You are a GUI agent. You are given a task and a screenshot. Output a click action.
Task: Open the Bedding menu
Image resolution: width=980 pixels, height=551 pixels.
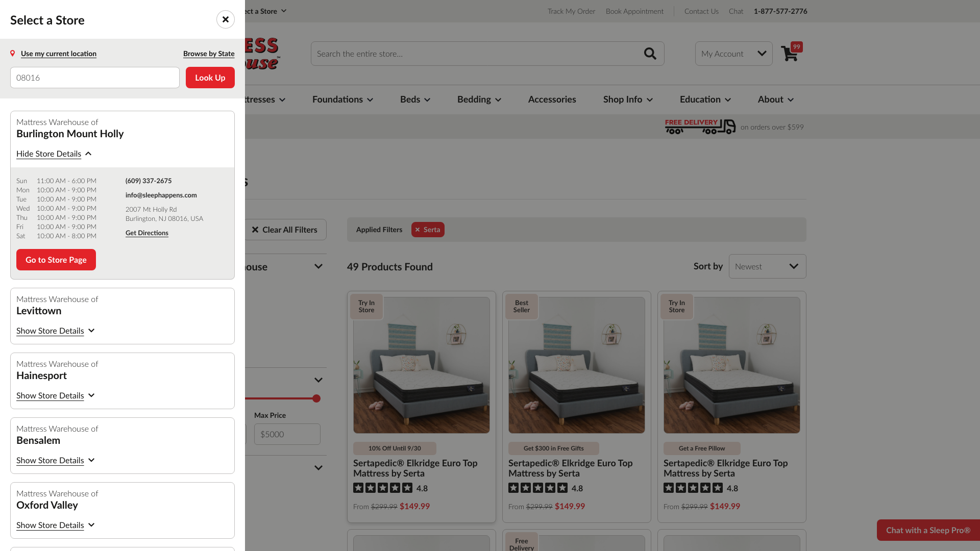click(x=479, y=99)
